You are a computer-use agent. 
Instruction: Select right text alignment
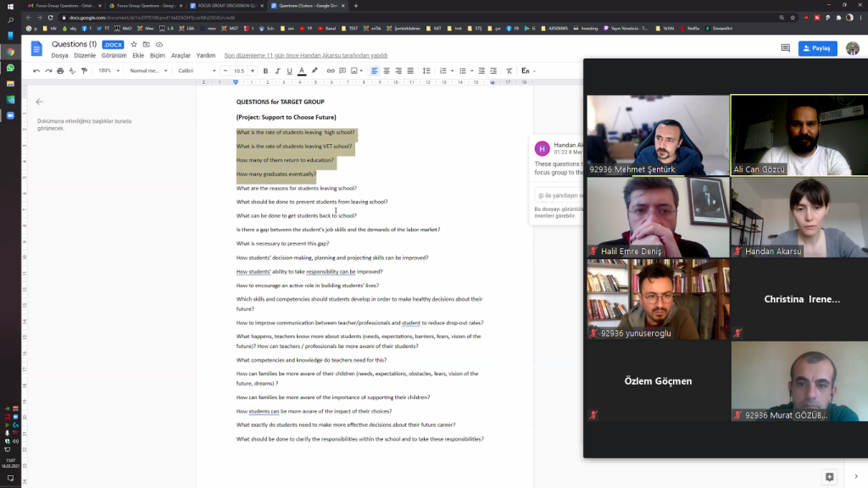(398, 71)
